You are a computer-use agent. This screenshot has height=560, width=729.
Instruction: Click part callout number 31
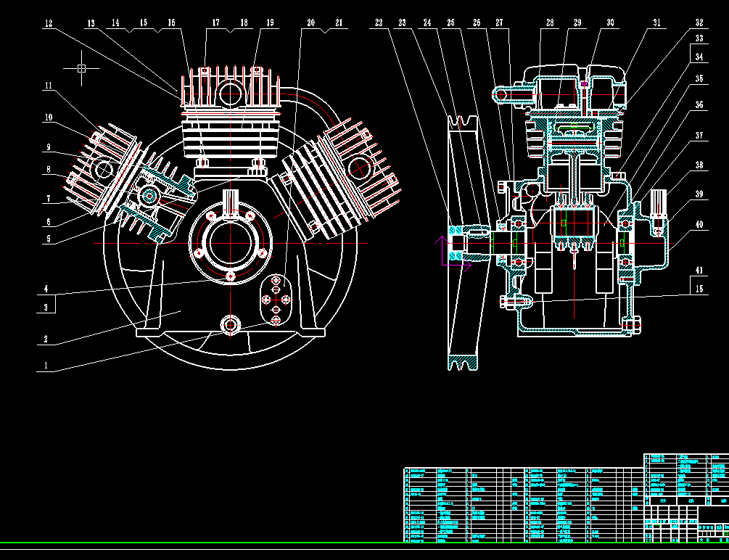656,22
